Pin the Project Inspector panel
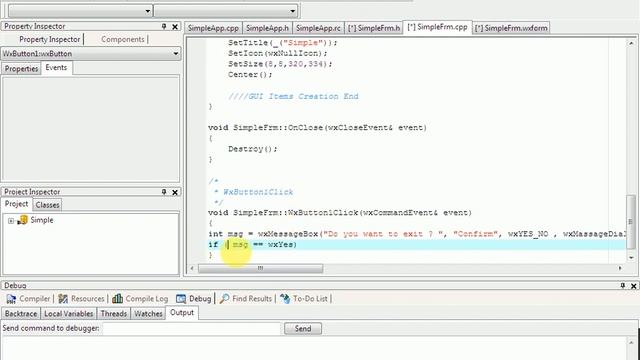The width and height of the screenshot is (640, 360). click(164, 192)
